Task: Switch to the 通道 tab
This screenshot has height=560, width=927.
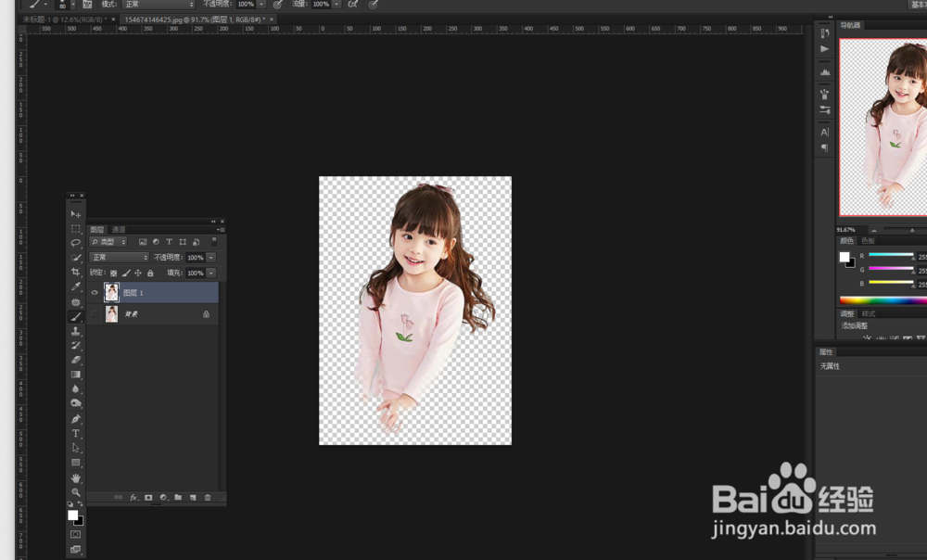Action: click(x=119, y=229)
